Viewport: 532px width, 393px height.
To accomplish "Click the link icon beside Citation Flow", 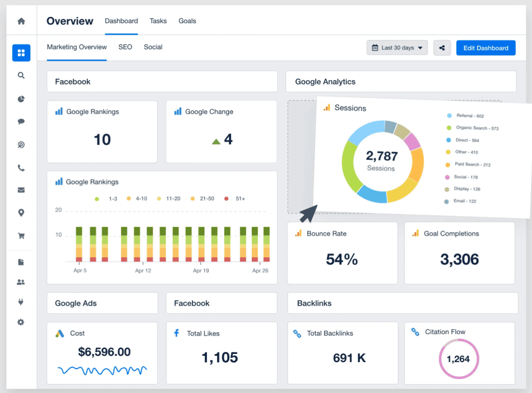I will (415, 332).
